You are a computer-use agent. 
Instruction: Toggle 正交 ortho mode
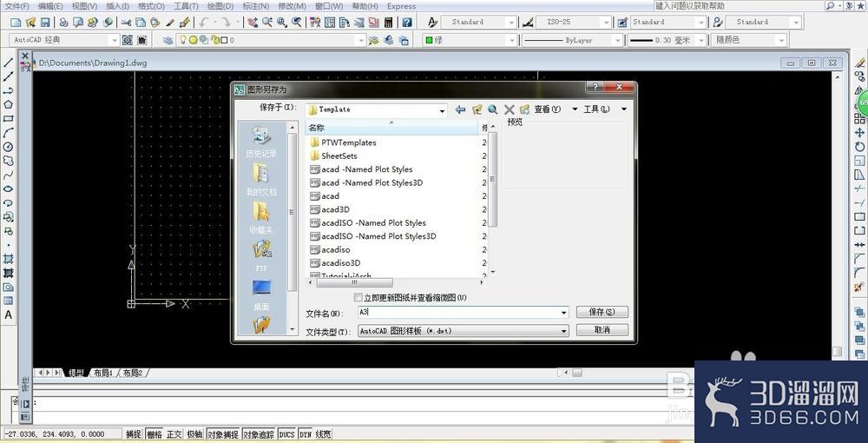point(174,434)
